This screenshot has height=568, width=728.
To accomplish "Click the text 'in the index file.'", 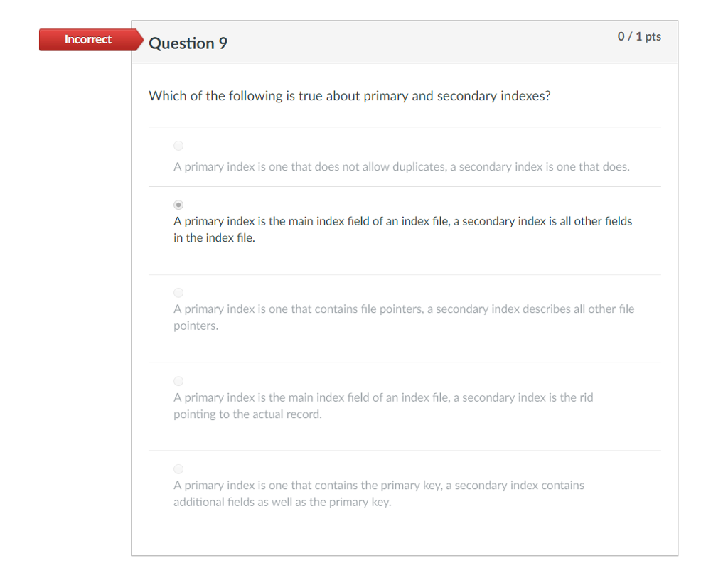I will pyautogui.click(x=214, y=237).
